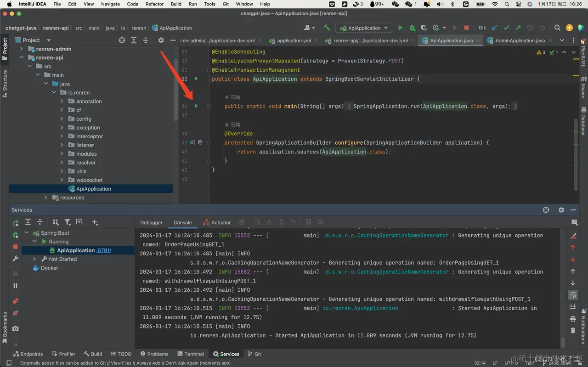Switch to the AdminApplication.java tab
This screenshot has width=588, height=367.
click(520, 40)
